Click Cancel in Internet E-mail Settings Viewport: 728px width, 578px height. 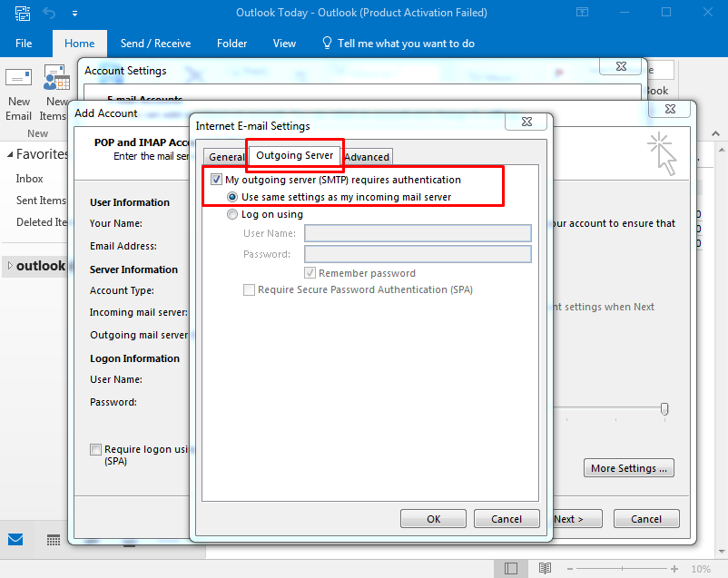pyautogui.click(x=507, y=519)
